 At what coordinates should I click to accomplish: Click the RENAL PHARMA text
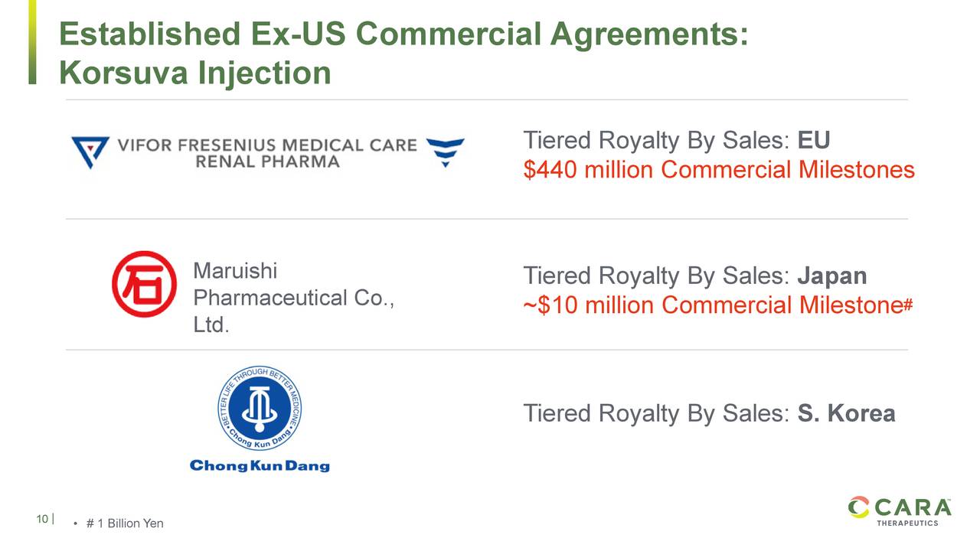click(267, 161)
